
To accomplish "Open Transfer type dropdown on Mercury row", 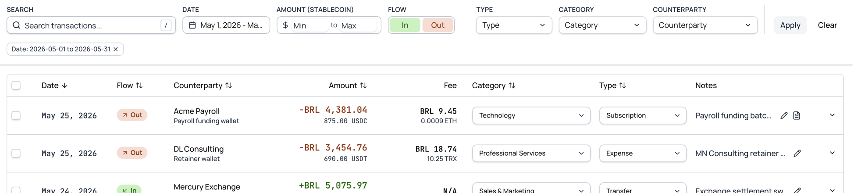I will coord(643,188).
